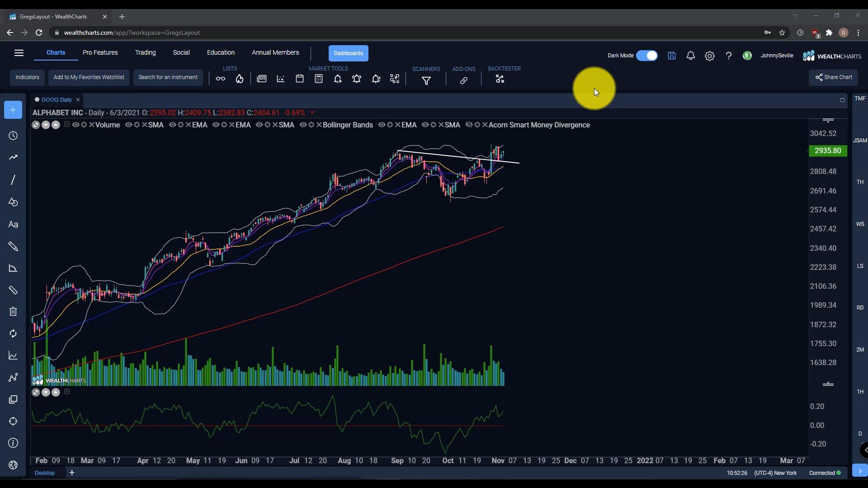868x488 pixels.
Task: Click the ringing bell alerts icon
Action: (357, 79)
